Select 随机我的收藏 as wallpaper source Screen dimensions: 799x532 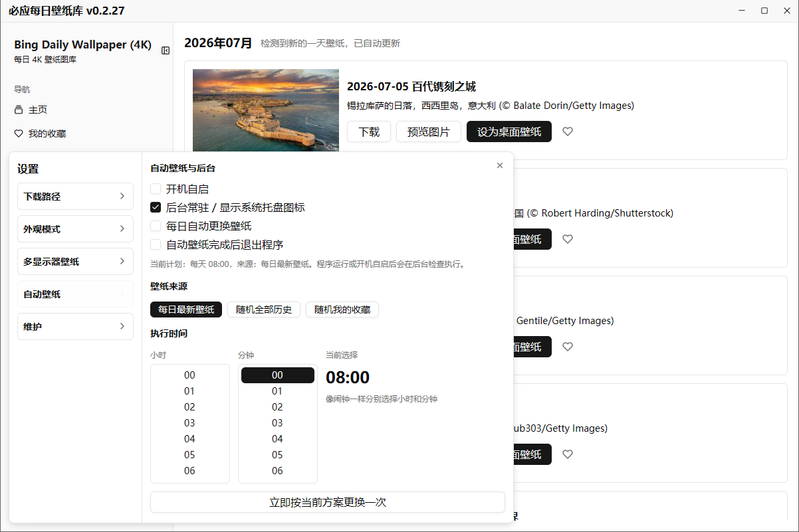pos(342,310)
